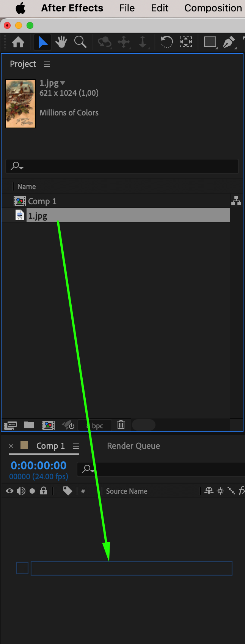245x644 pixels.
Task: Toggle the solo column switch
Action: (32, 491)
